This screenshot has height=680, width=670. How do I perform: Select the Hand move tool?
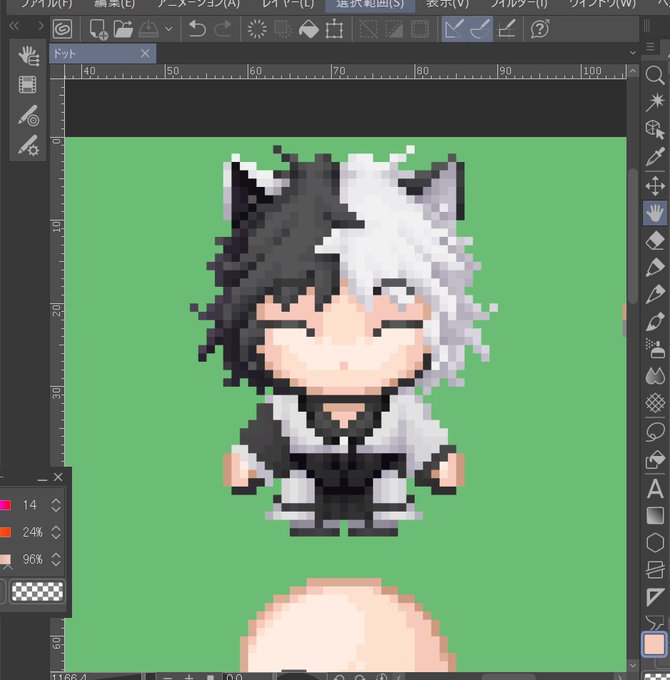coord(655,213)
